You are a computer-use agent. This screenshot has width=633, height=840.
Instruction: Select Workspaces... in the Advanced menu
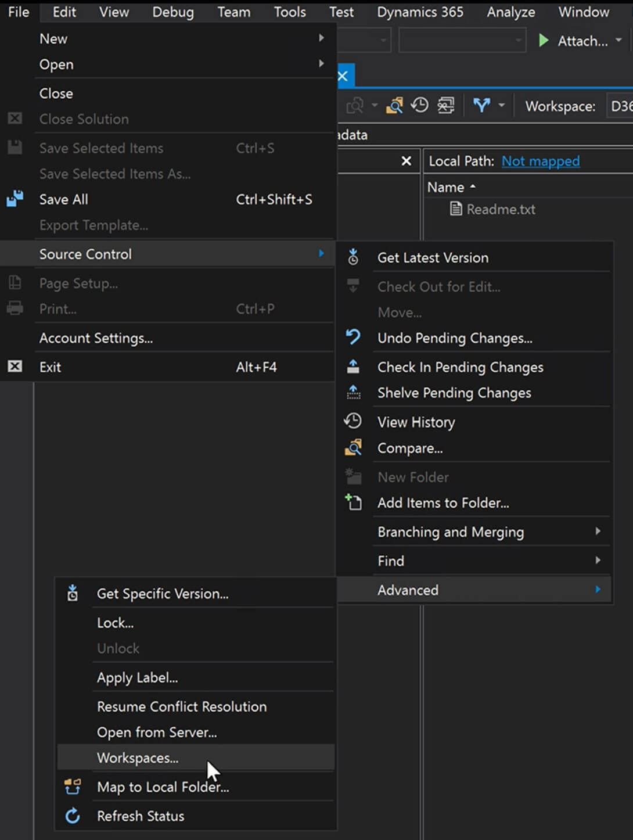pyautogui.click(x=138, y=758)
